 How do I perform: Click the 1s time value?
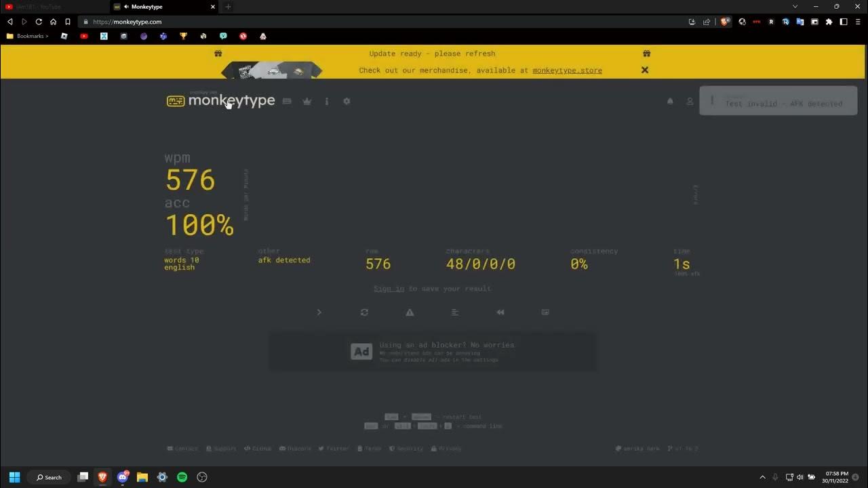[x=682, y=264]
